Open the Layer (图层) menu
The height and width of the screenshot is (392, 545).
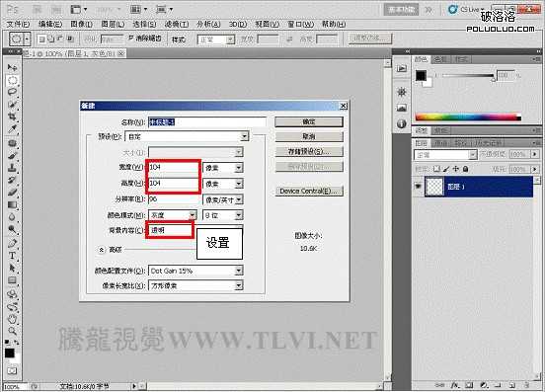pos(113,24)
